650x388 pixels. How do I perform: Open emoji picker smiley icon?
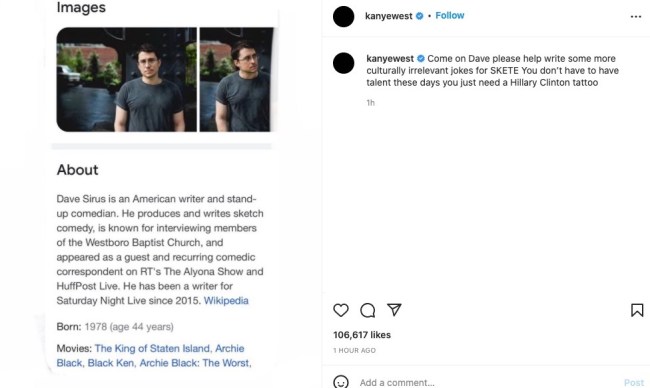pyautogui.click(x=341, y=382)
